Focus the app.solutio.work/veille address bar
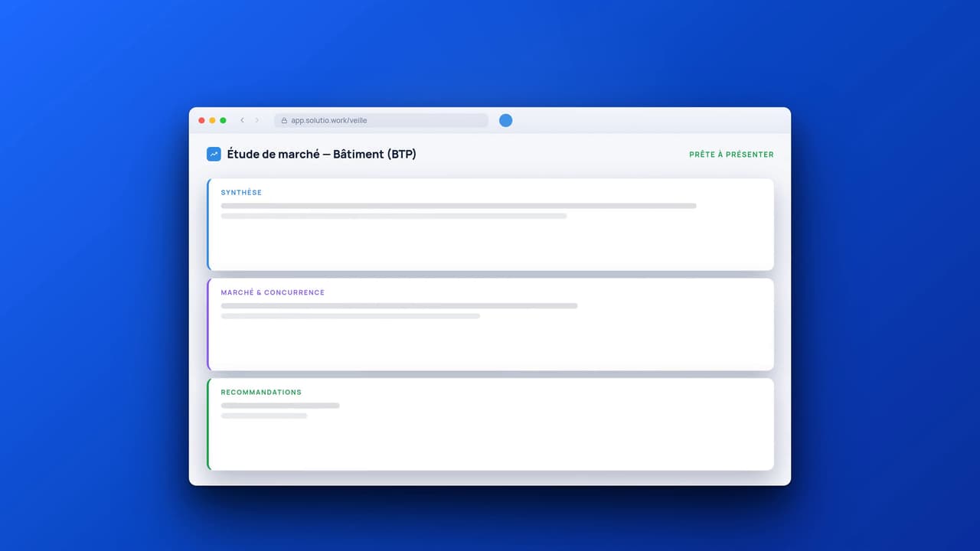980x551 pixels. [x=381, y=120]
